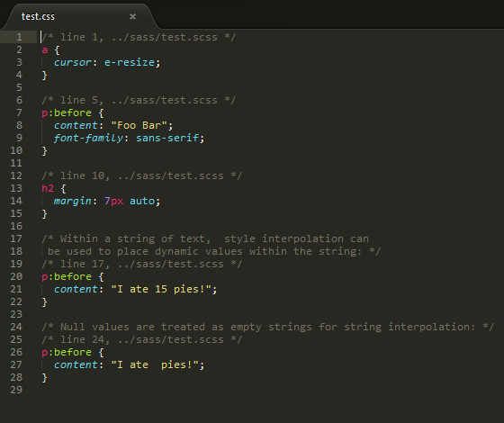
Task: Click 'margin' property name
Action: 73,202
